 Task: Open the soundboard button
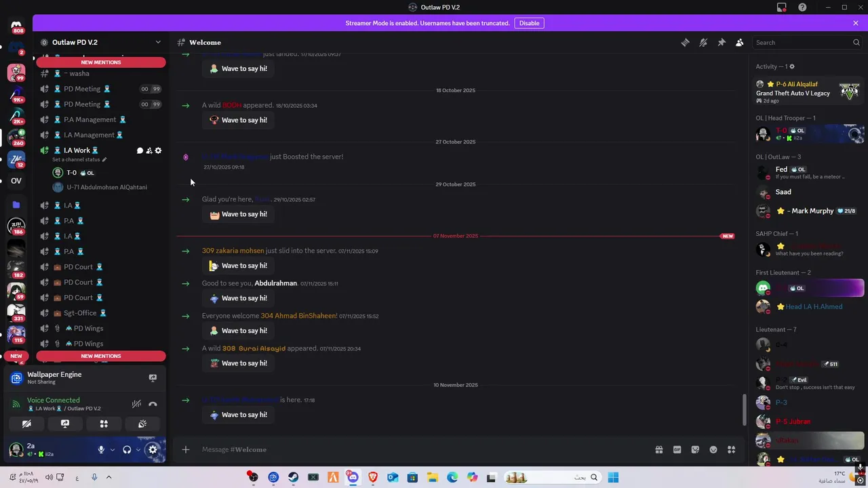click(142, 424)
